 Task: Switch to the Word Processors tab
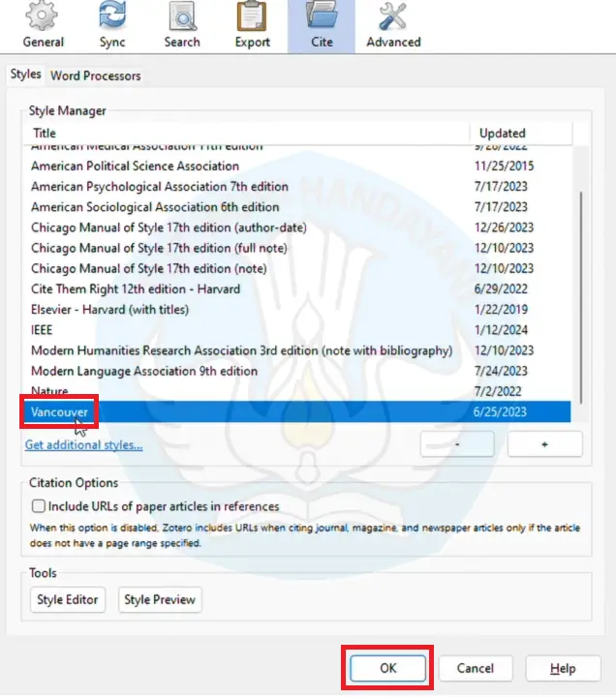click(95, 76)
